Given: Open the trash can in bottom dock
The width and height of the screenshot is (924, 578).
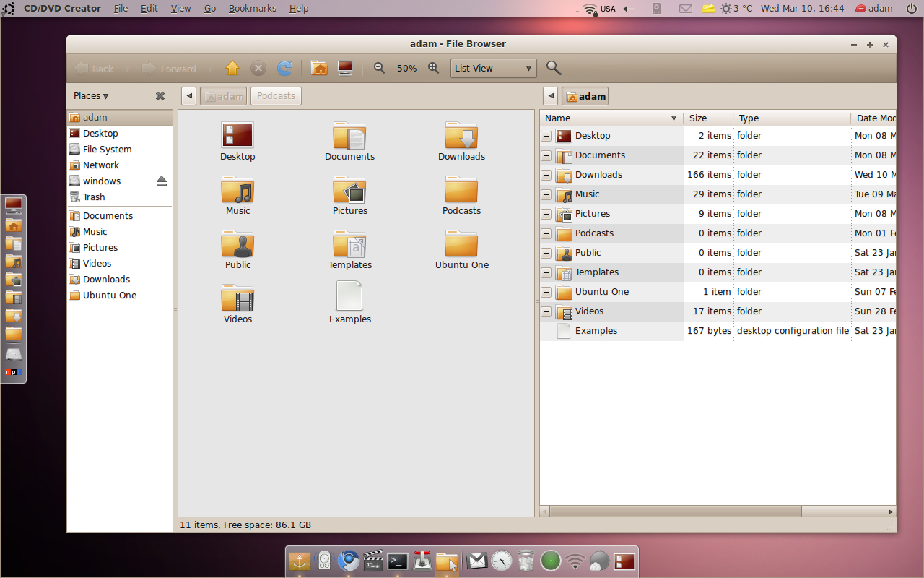Looking at the screenshot, I should [x=526, y=561].
